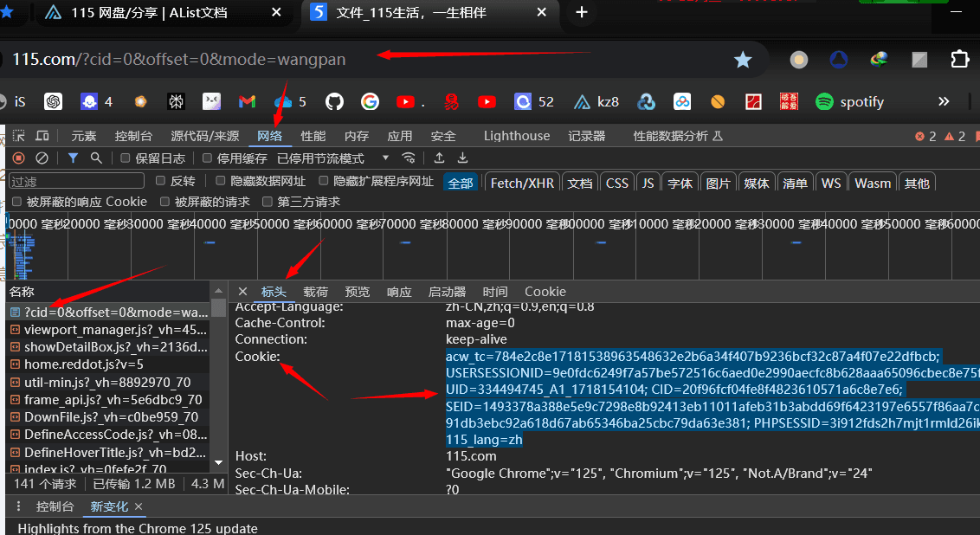
Task: Open the network conditions Wi-Fi icon
Action: pos(409,158)
